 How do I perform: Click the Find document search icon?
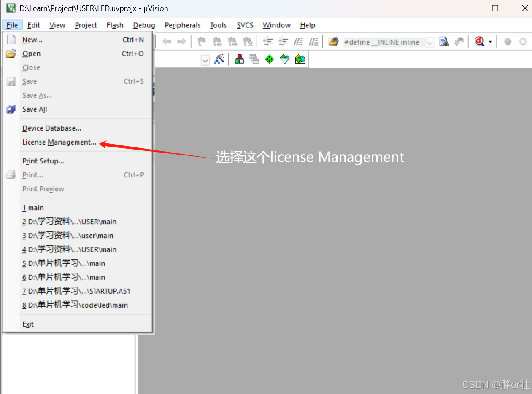tap(444, 41)
